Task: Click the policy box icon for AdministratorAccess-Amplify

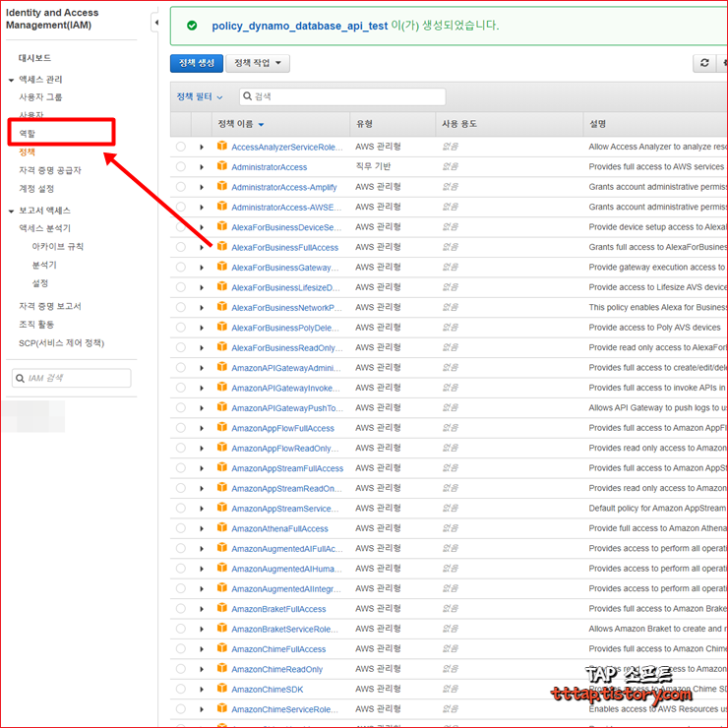Action: [222, 186]
